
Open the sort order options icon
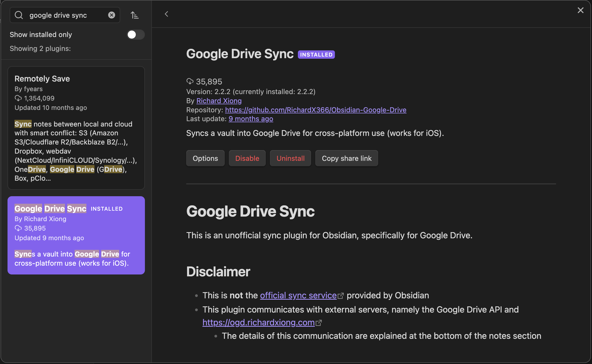pyautogui.click(x=134, y=15)
